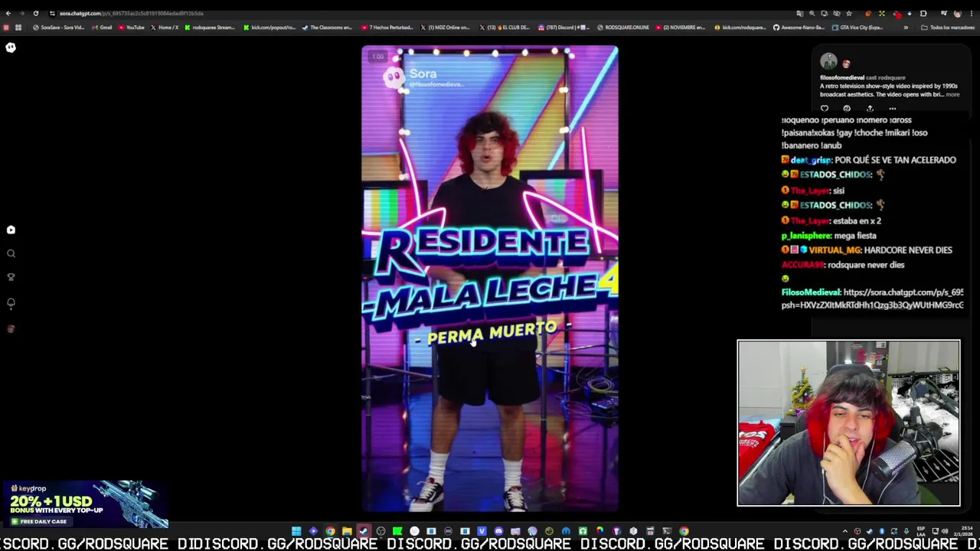
Task: Open the MDZ Online bookmark
Action: (x=446, y=28)
